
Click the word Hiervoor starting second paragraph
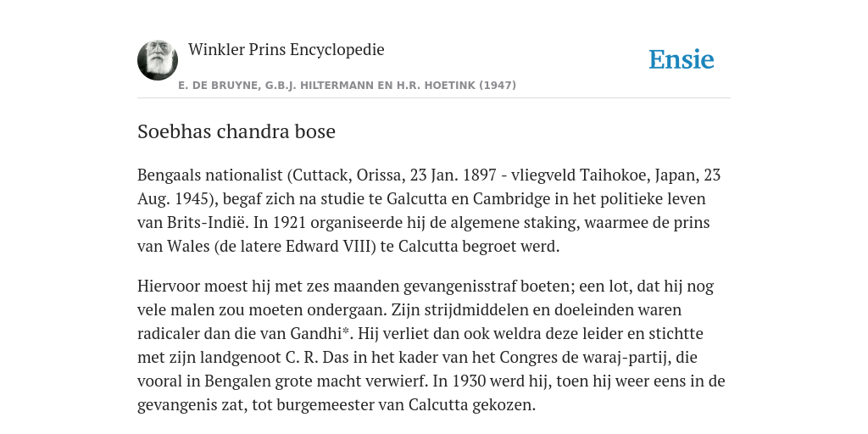click(169, 287)
